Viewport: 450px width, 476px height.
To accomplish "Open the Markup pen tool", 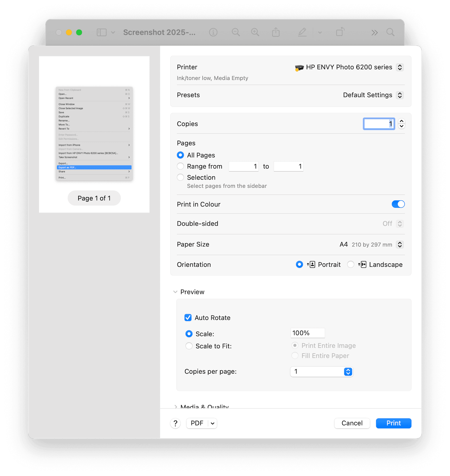I will click(x=302, y=32).
